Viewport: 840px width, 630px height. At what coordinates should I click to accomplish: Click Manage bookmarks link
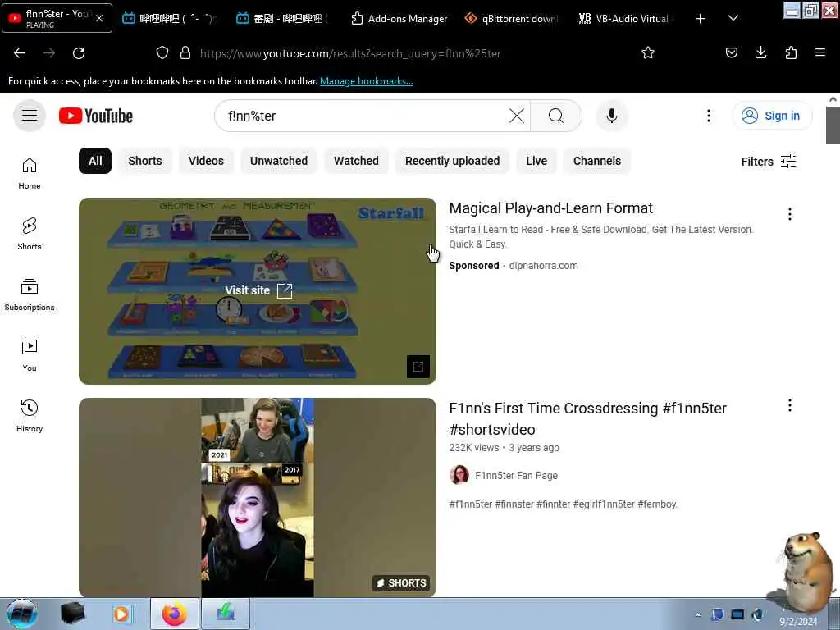367,81
